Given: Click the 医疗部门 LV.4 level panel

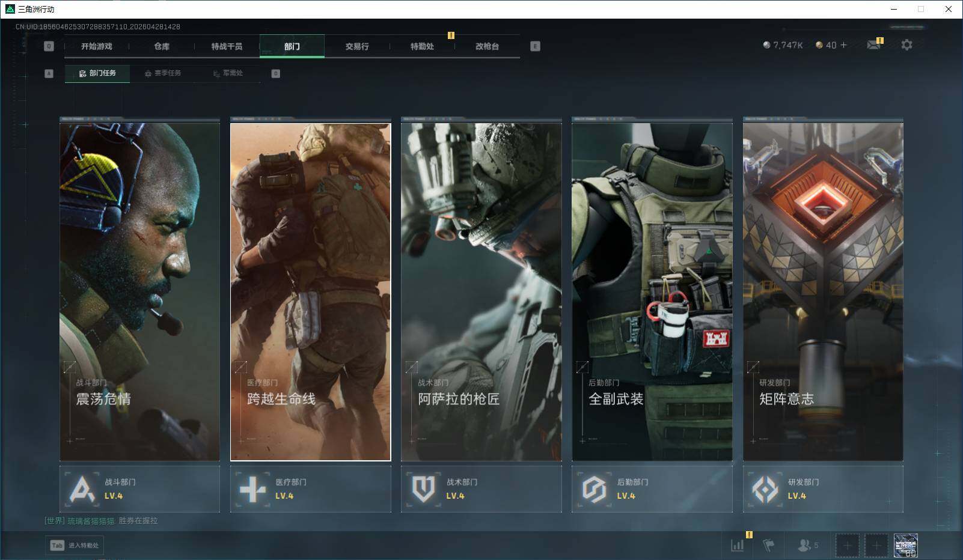Looking at the screenshot, I should tap(311, 489).
